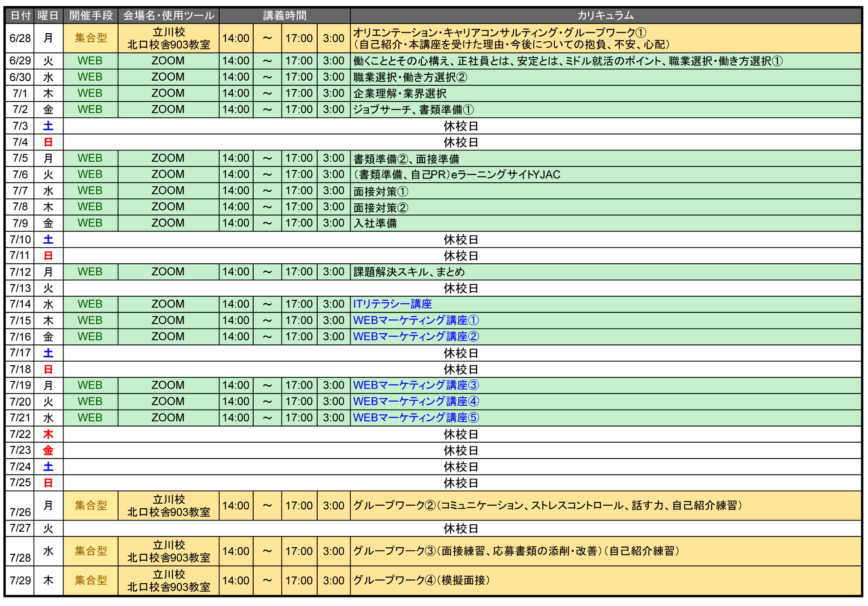
Task: Click 面接対策① curriculum cell
Action: [606, 191]
